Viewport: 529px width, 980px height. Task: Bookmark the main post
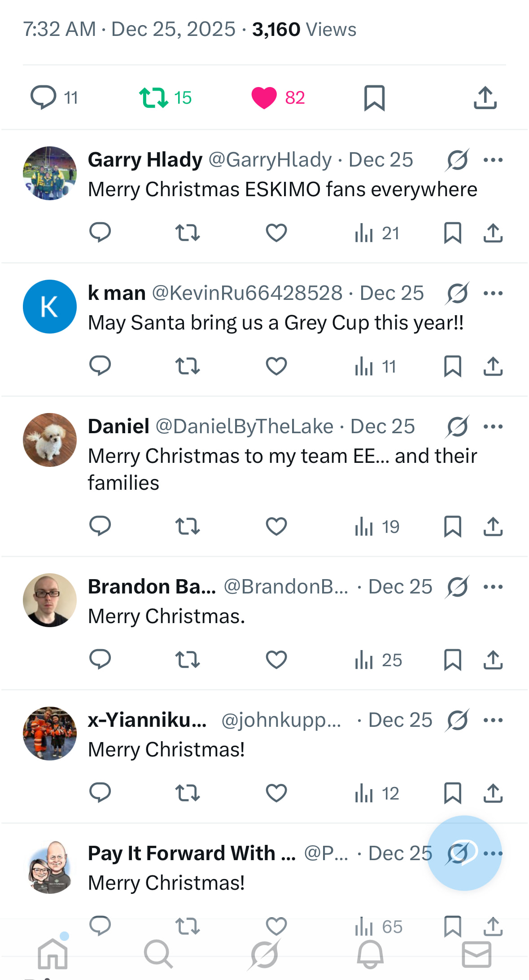(374, 98)
